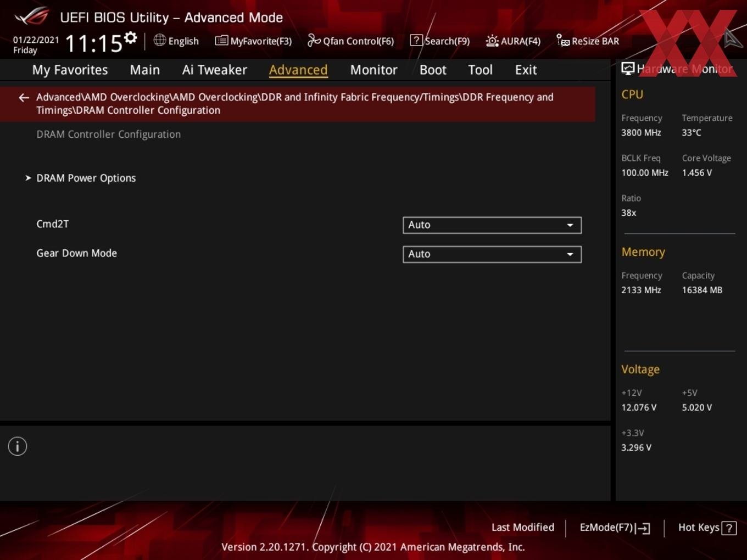Click BCLK Freq 100.00 MHz value

point(645,172)
